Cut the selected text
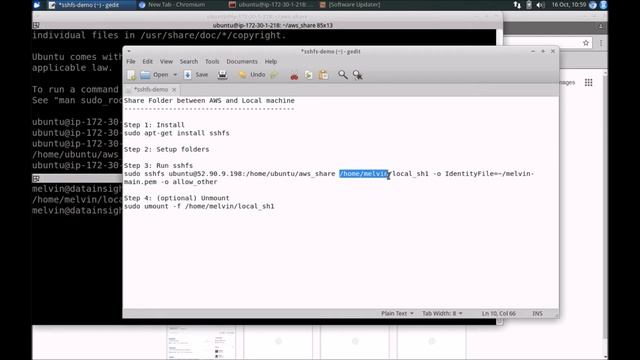This screenshot has width=640, height=360. [294, 75]
